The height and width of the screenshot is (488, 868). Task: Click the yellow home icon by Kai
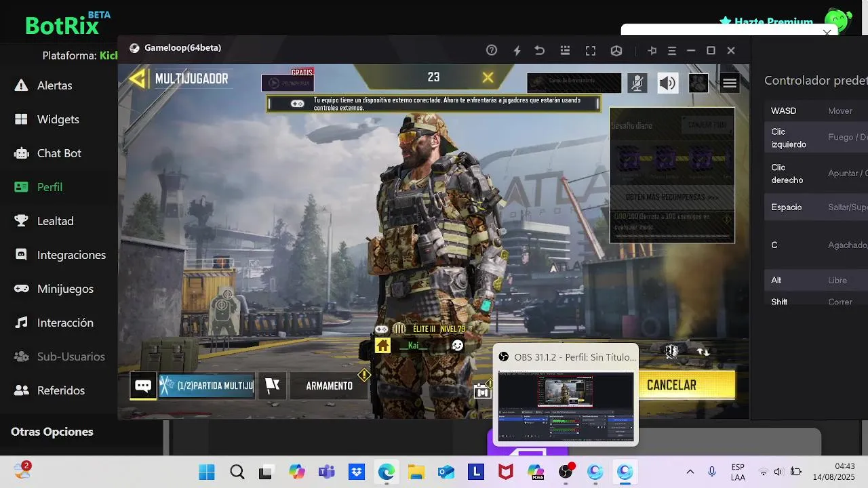(x=382, y=346)
